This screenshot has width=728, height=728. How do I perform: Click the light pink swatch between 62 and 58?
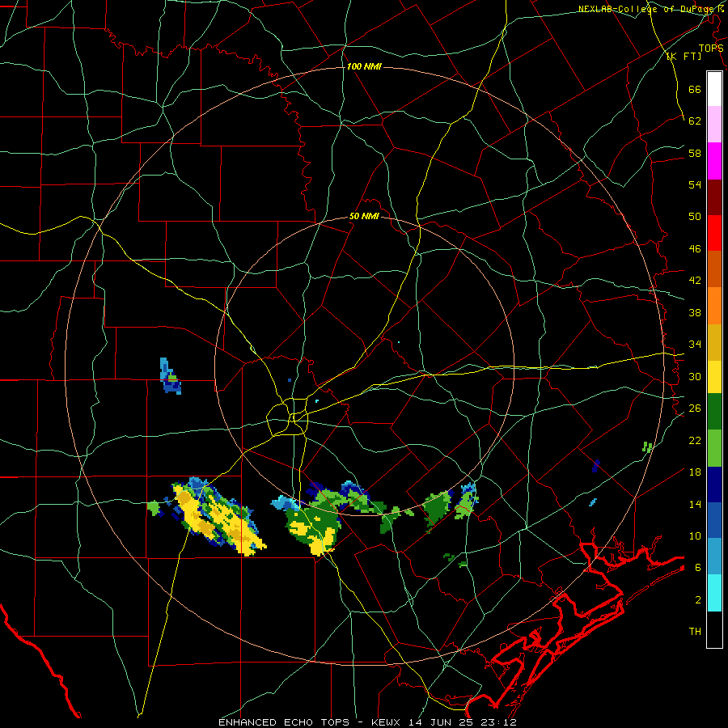(714, 124)
